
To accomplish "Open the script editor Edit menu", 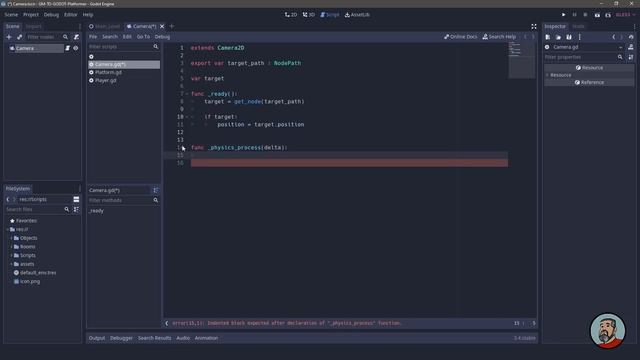I will (x=127, y=37).
